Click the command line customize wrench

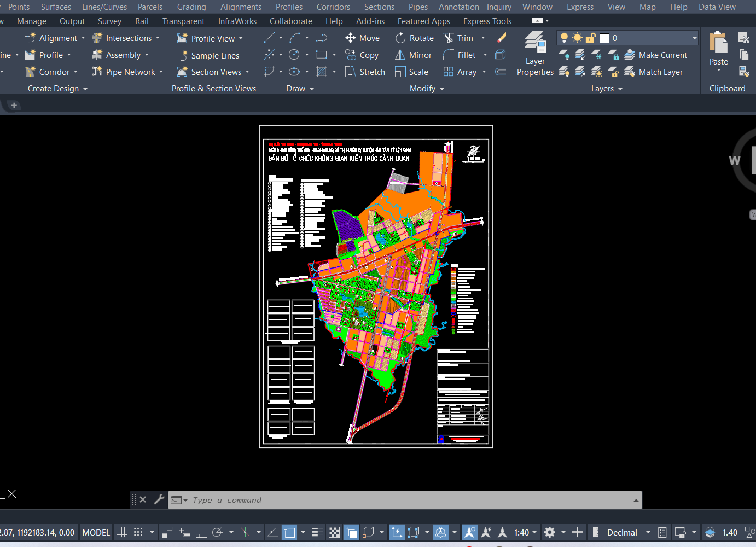(159, 499)
